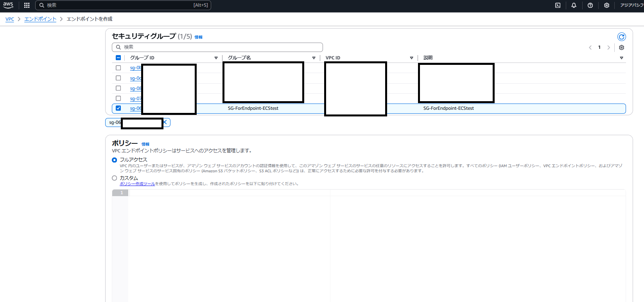This screenshot has height=302, width=644.
Task: Sort by 説明 column arrow
Action: tap(621, 58)
